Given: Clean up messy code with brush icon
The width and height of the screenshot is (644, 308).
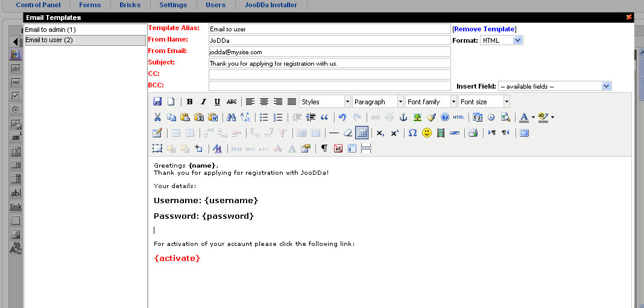Looking at the screenshot, I should tap(431, 117).
